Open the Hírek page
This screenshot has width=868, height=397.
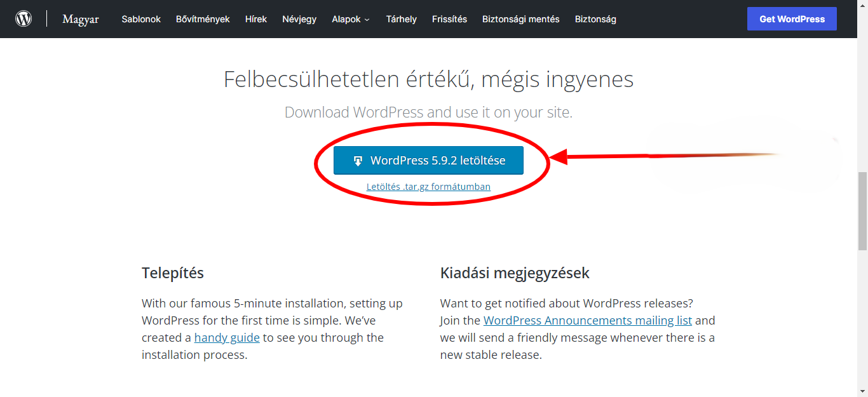[256, 19]
